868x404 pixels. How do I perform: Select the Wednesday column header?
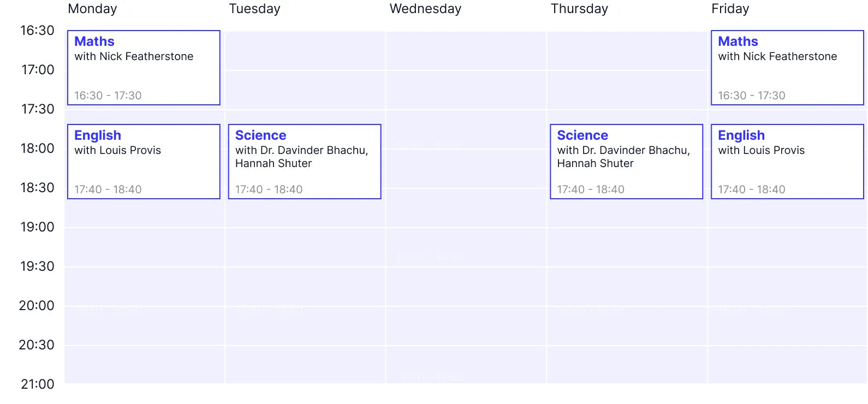pyautogui.click(x=425, y=9)
